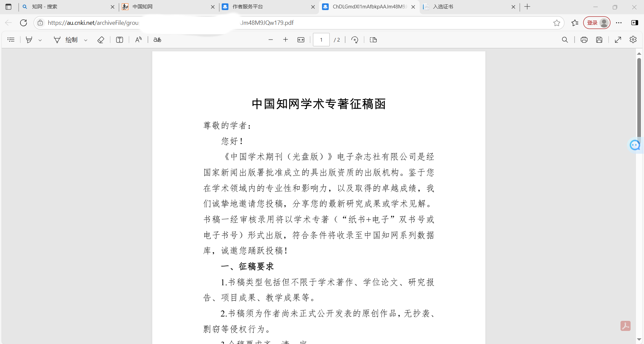Switch to two-page view layout
Image resolution: width=644 pixels, height=344 pixels.
373,40
